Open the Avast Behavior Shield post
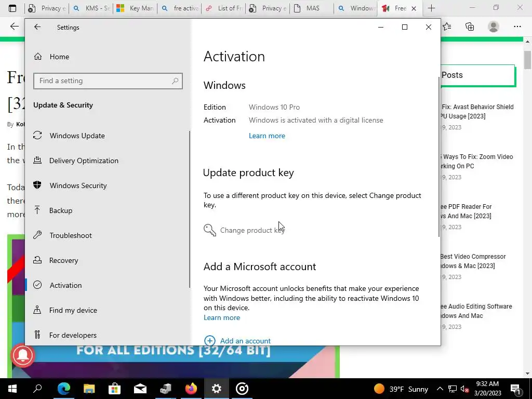 coord(477,111)
